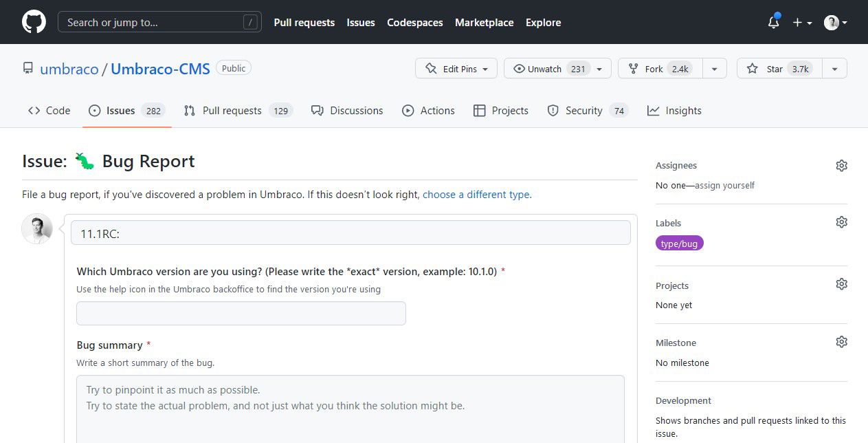The height and width of the screenshot is (443, 868).
Task: Click the 282 issues count badge
Action: 153,111
